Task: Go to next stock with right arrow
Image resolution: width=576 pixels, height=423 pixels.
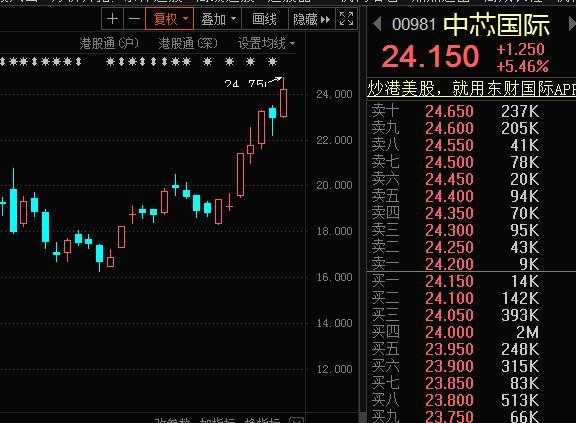Action: 572,25
